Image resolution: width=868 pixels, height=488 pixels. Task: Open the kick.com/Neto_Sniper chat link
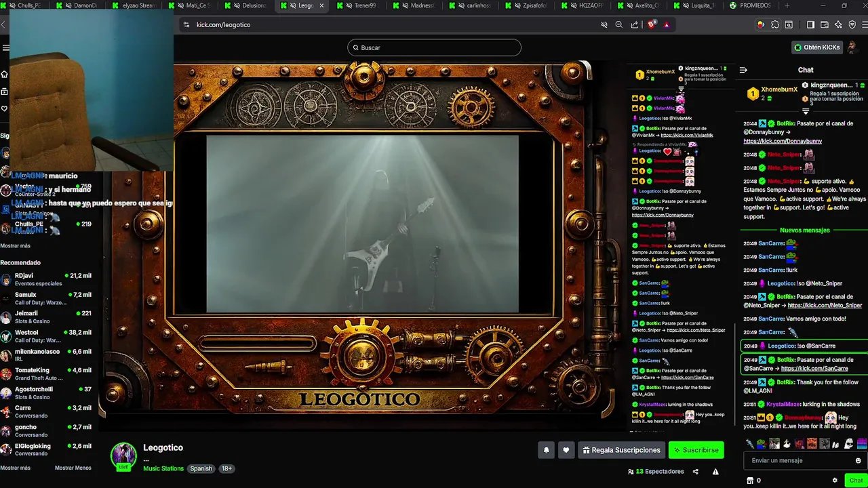coord(824,306)
